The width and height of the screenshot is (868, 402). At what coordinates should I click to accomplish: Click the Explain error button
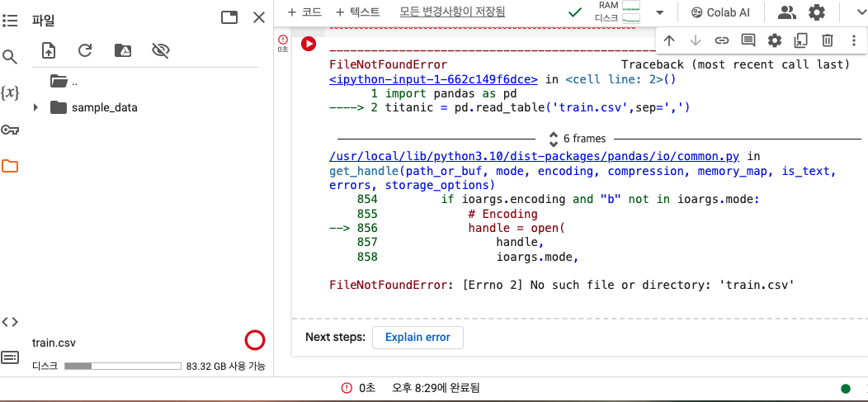coord(418,338)
